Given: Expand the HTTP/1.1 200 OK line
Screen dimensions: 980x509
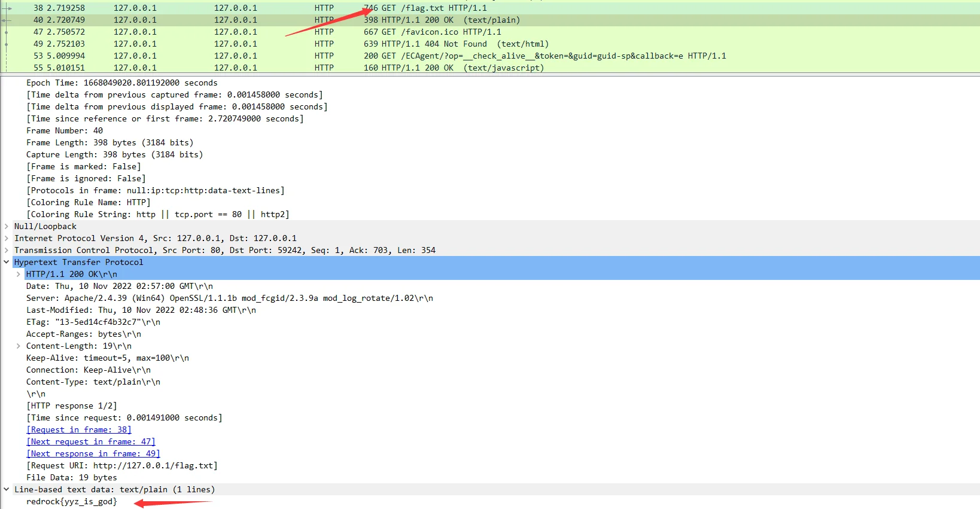Looking at the screenshot, I should pyautogui.click(x=19, y=274).
